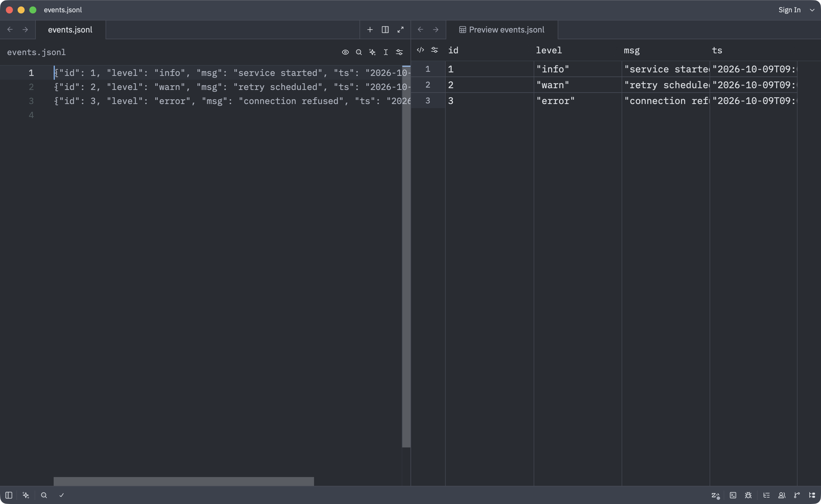Click the Zed edit prediction icon in status bar
The width and height of the screenshot is (821, 504).
pos(715,495)
